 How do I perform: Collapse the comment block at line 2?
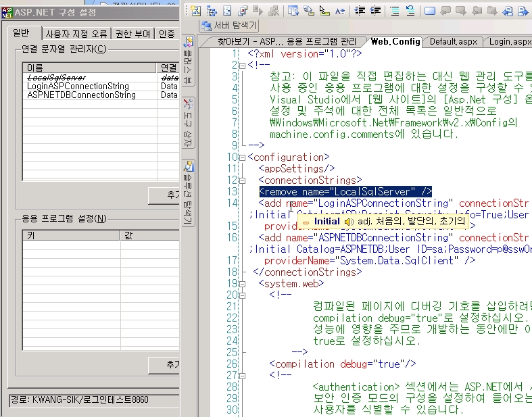click(x=242, y=66)
